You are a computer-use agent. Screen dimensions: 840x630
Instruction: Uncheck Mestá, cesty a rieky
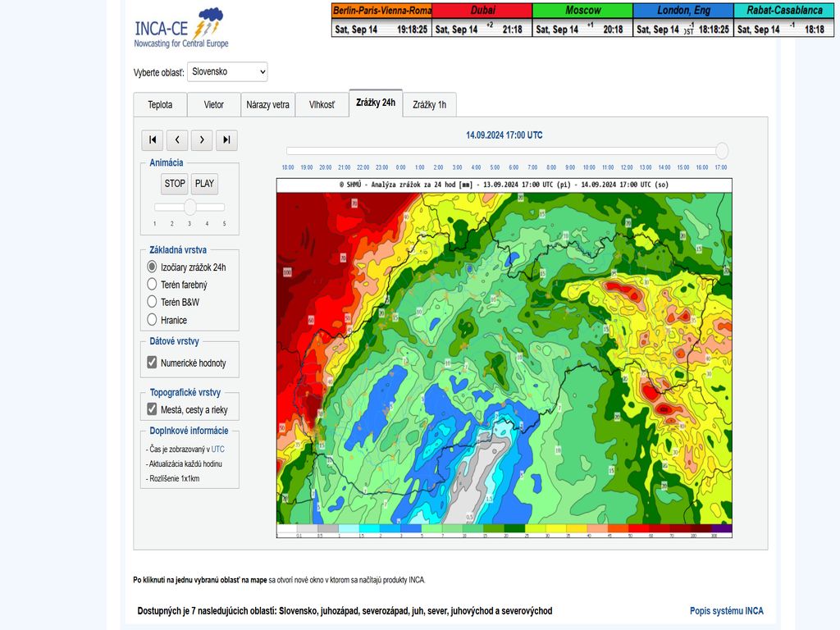pyautogui.click(x=152, y=409)
